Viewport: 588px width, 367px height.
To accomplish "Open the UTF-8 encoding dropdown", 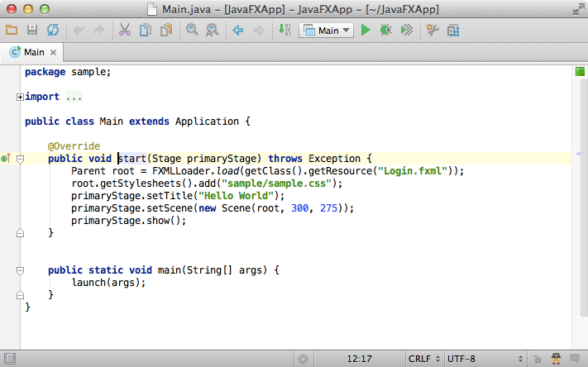I will coord(485,359).
